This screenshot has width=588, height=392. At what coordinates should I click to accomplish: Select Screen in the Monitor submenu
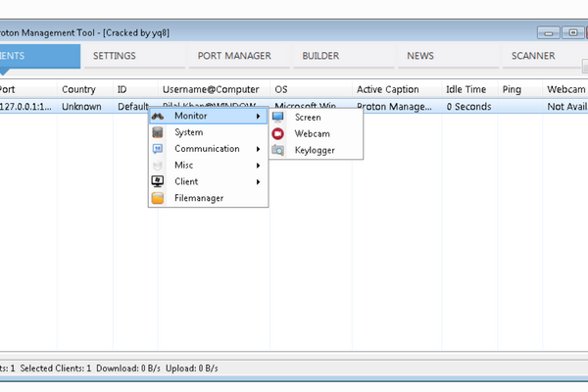point(316,118)
